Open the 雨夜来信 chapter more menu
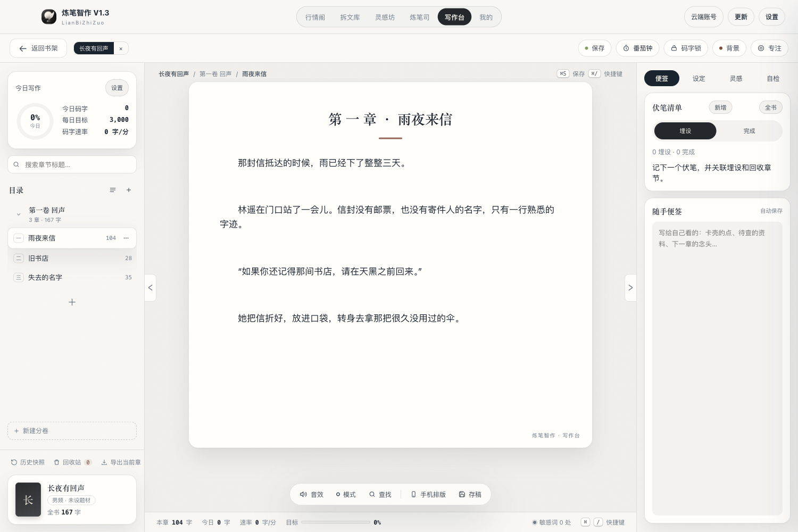This screenshot has height=532, width=798. [126, 238]
